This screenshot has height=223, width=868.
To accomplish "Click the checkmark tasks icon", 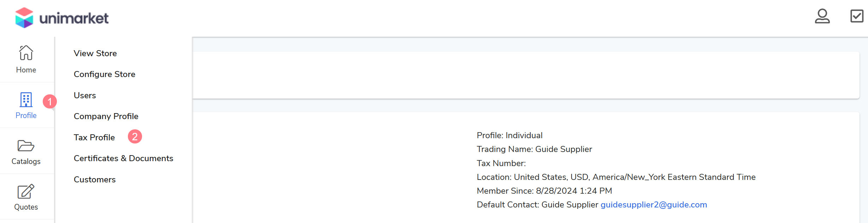I will (x=857, y=16).
